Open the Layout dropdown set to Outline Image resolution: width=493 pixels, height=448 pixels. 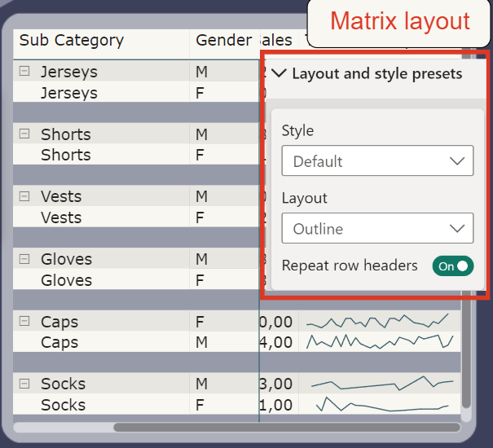376,229
